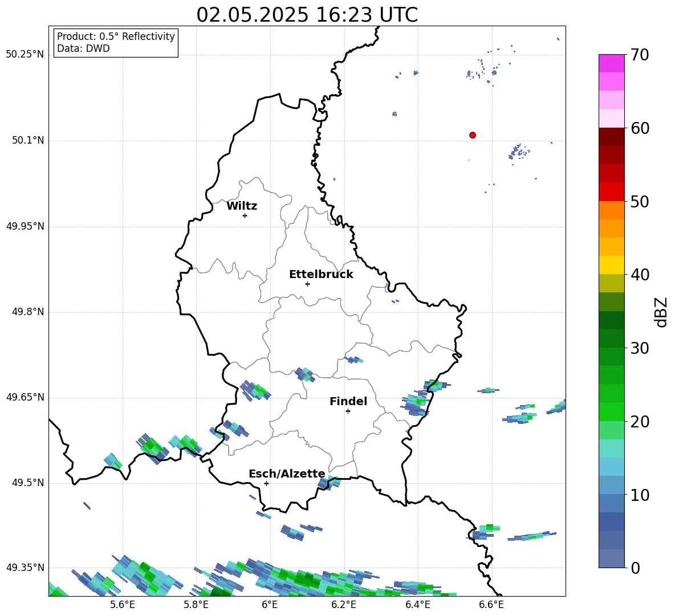Click the cross marker below Wiltz

point(245,215)
